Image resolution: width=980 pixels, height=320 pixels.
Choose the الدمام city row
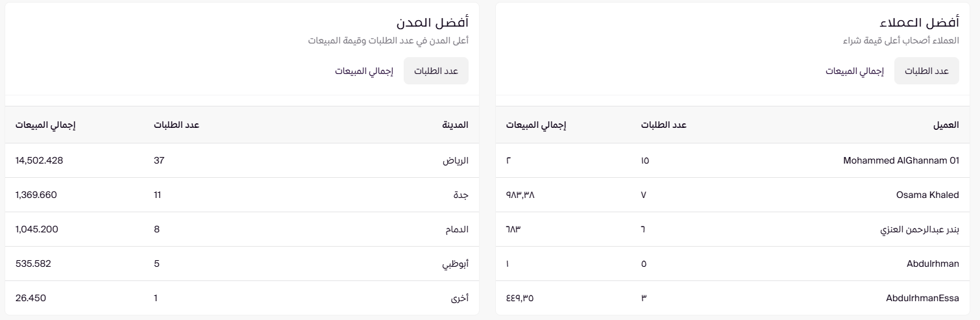457,229
